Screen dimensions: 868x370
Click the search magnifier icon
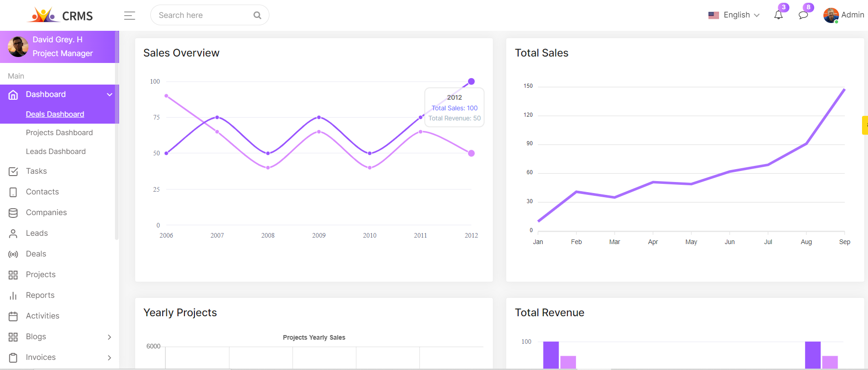[x=257, y=15]
